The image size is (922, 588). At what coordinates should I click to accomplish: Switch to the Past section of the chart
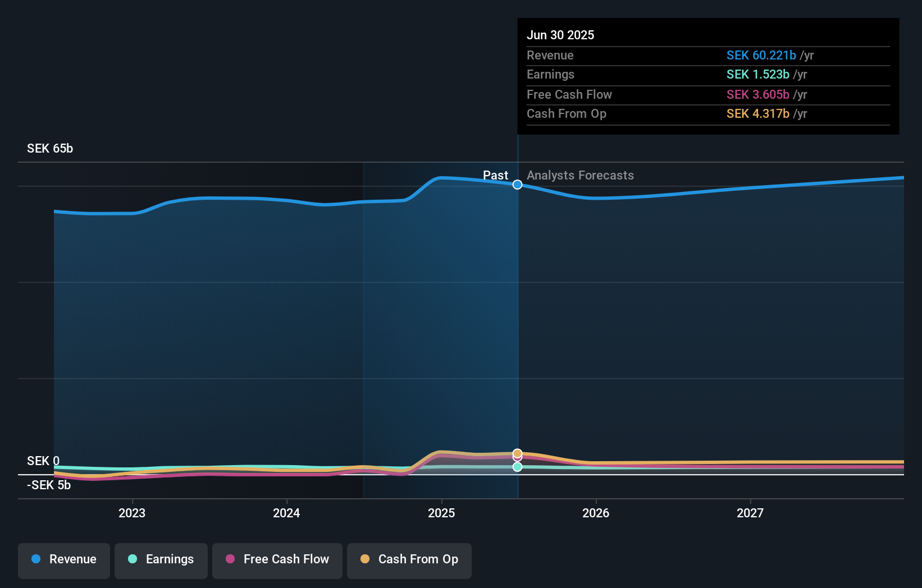pyautogui.click(x=496, y=175)
